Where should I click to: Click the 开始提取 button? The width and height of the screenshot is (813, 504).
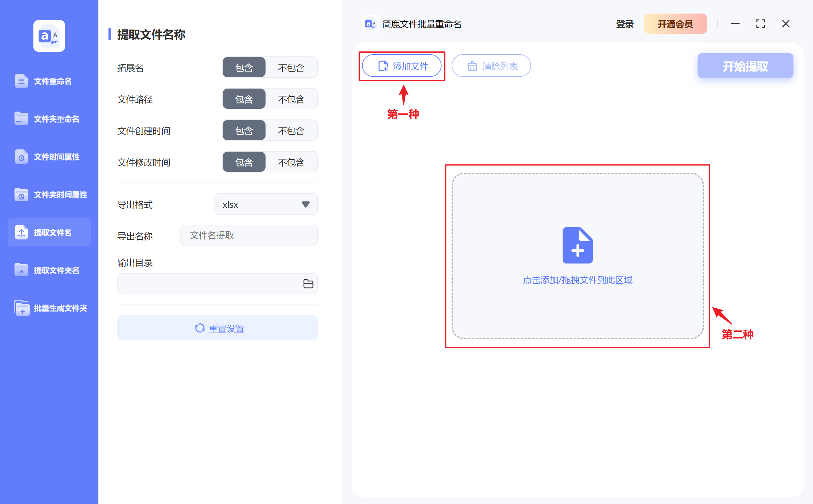click(745, 66)
